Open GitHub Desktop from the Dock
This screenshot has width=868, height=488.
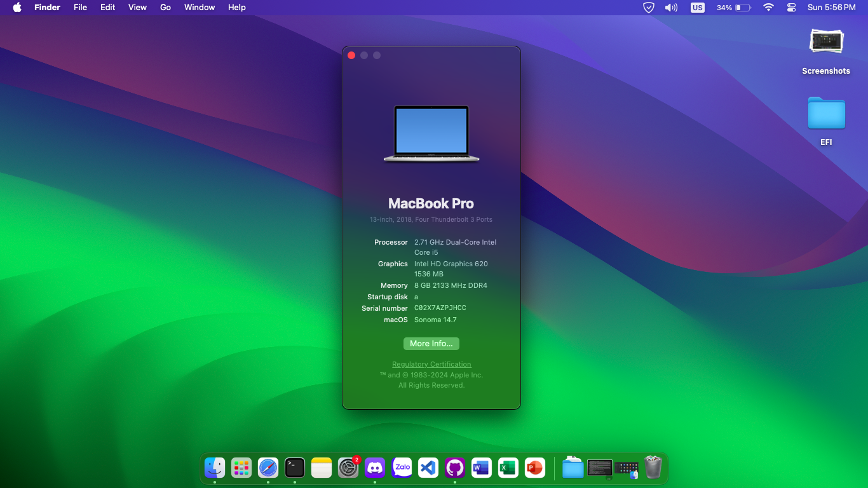click(x=455, y=468)
